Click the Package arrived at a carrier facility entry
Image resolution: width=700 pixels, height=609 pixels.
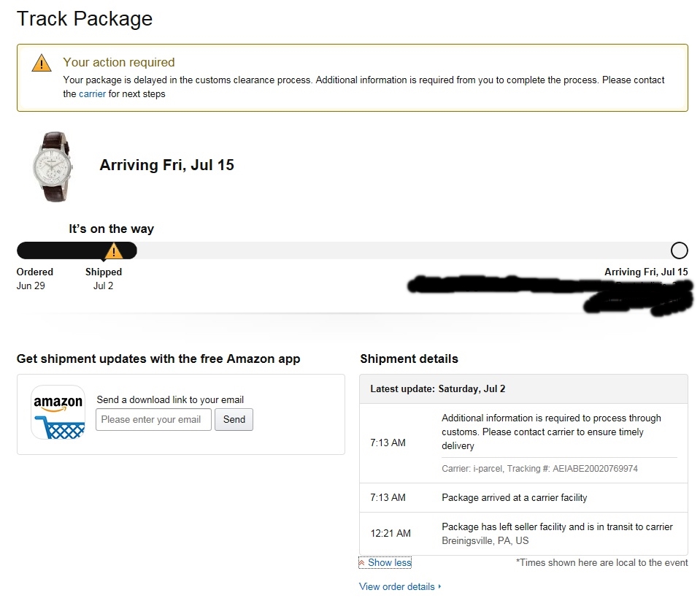pyautogui.click(x=514, y=498)
